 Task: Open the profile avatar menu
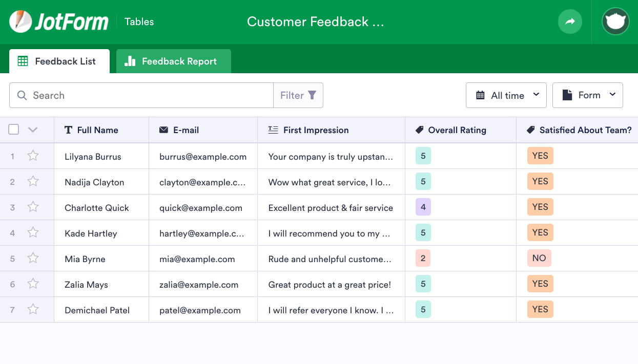click(x=615, y=22)
